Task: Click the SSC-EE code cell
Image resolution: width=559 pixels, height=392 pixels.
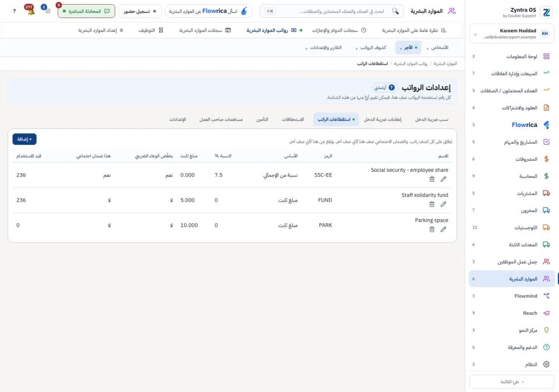Action: [x=323, y=175]
